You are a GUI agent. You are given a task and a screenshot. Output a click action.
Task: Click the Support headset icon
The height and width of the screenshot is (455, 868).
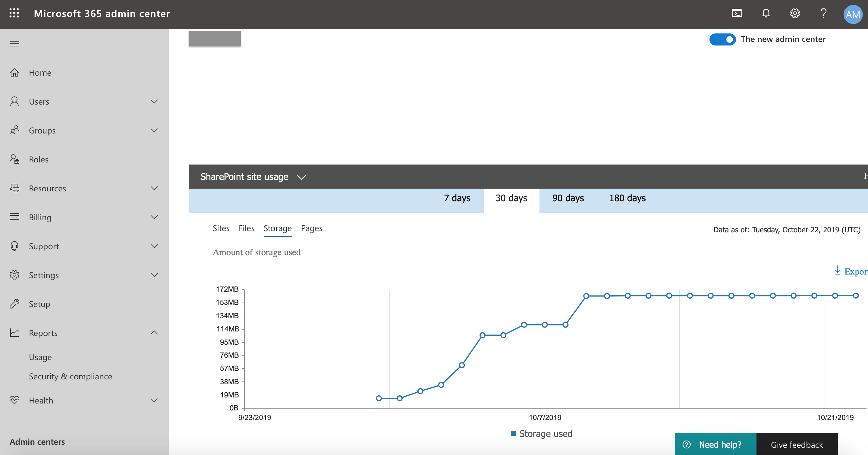(x=14, y=246)
